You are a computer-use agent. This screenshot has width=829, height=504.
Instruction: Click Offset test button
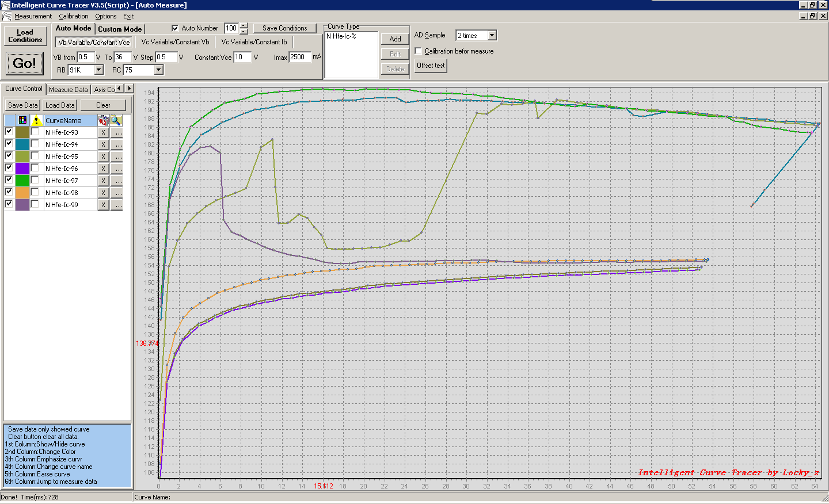click(x=431, y=66)
